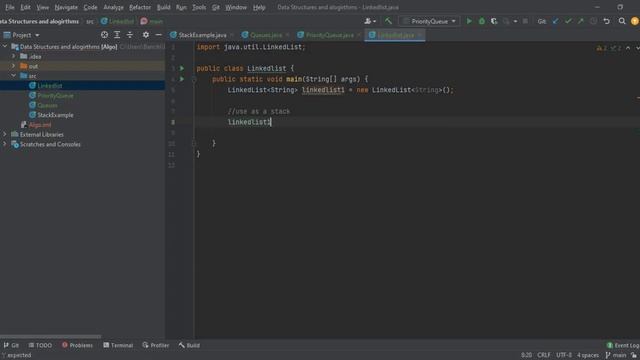The width and height of the screenshot is (640, 360).
Task: Push commits with the arrow icon
Action: click(580, 21)
